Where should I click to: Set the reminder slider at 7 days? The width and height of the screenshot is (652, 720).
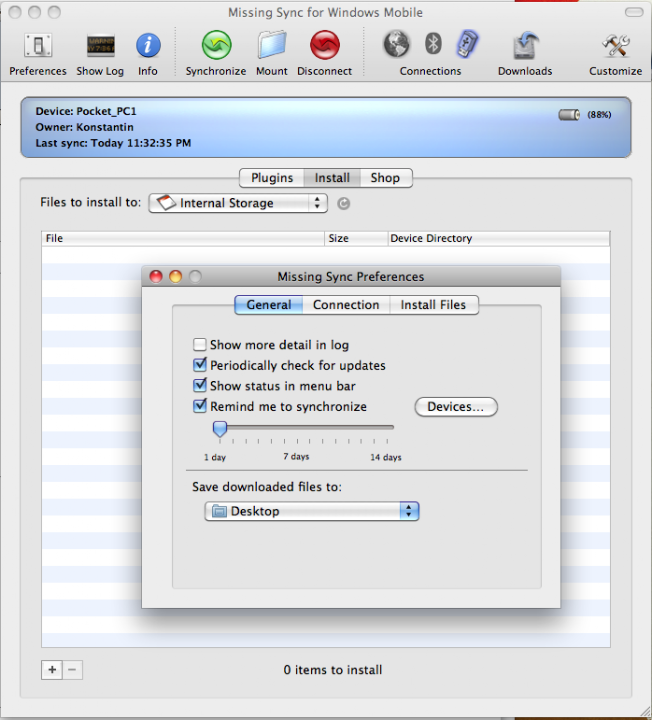coord(297,427)
